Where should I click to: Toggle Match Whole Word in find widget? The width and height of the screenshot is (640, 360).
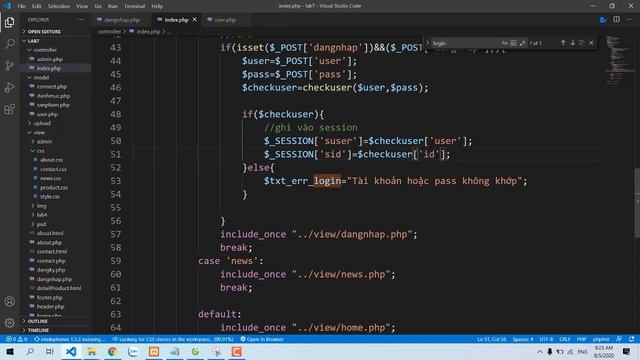(x=513, y=43)
